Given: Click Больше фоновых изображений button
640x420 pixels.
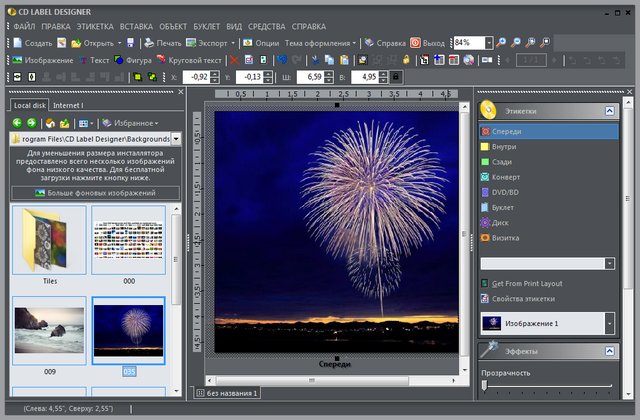Looking at the screenshot, I should click(95, 192).
